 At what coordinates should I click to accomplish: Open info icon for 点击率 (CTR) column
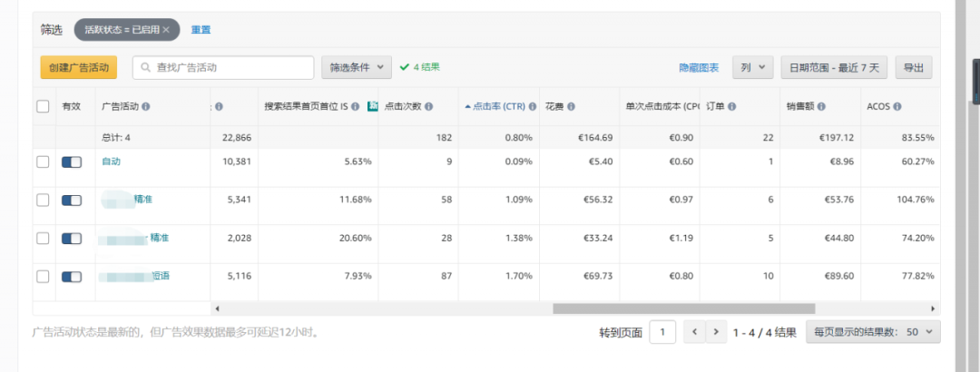[x=533, y=107]
